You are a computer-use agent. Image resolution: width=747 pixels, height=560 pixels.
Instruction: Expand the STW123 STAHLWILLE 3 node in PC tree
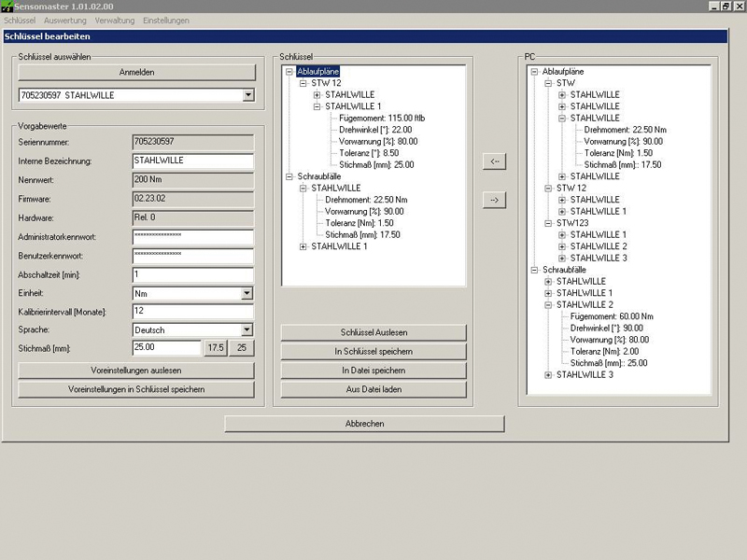[x=563, y=258]
